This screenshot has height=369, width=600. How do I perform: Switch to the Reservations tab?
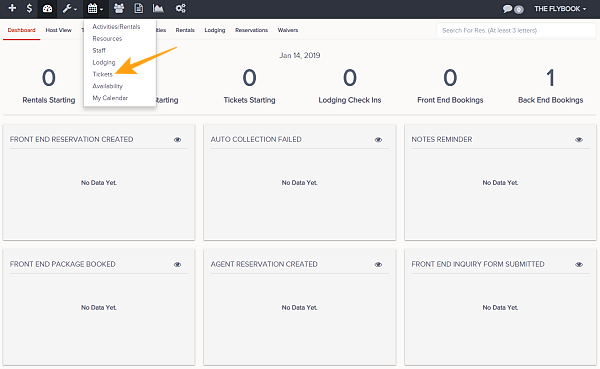pos(251,30)
